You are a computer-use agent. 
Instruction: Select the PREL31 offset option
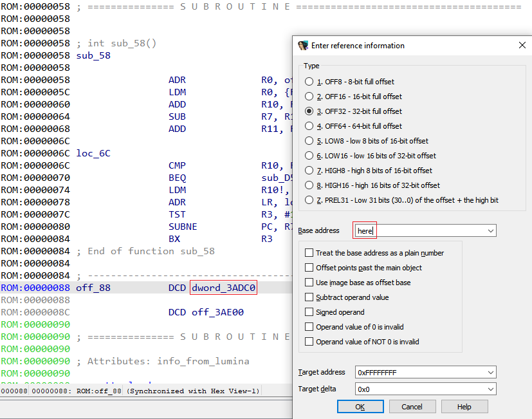click(x=309, y=200)
